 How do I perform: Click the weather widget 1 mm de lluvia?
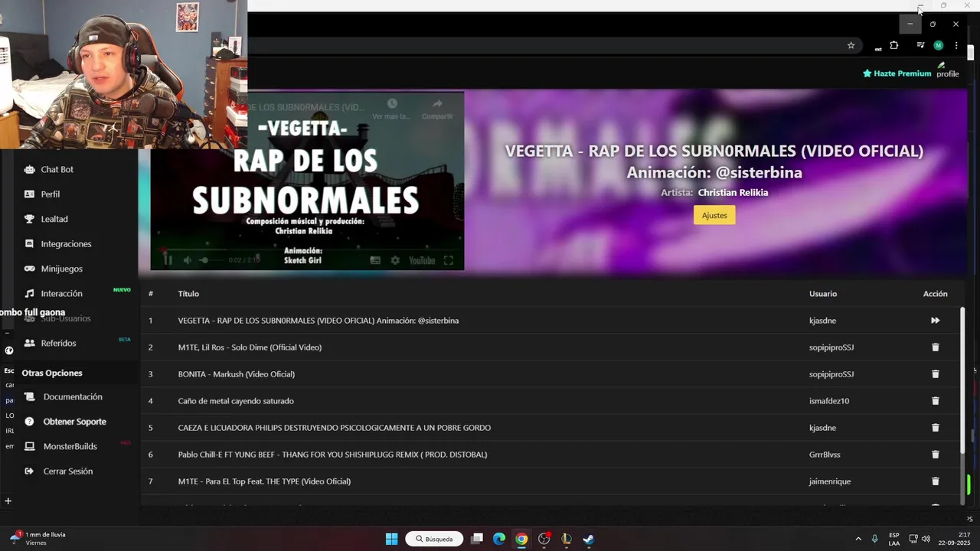point(37,539)
